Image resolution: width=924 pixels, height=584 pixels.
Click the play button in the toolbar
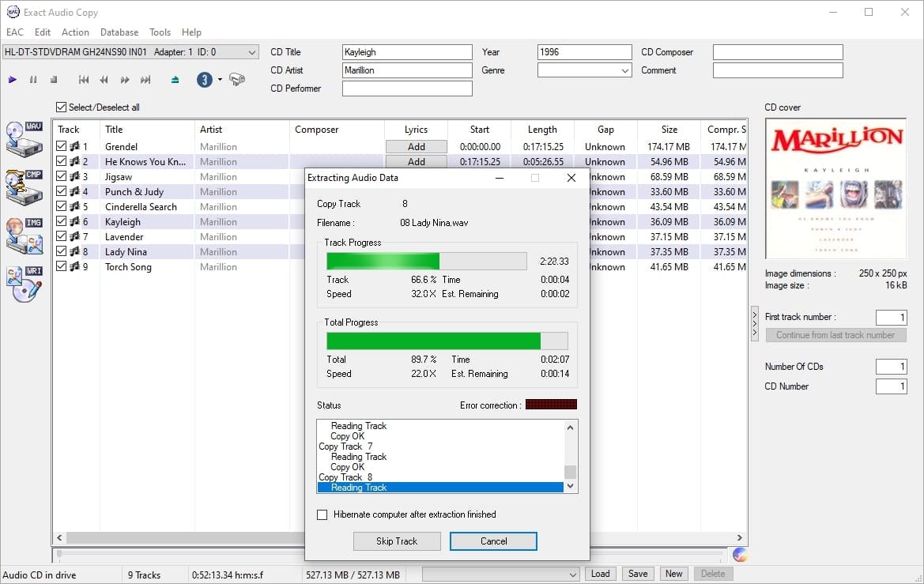click(x=12, y=80)
